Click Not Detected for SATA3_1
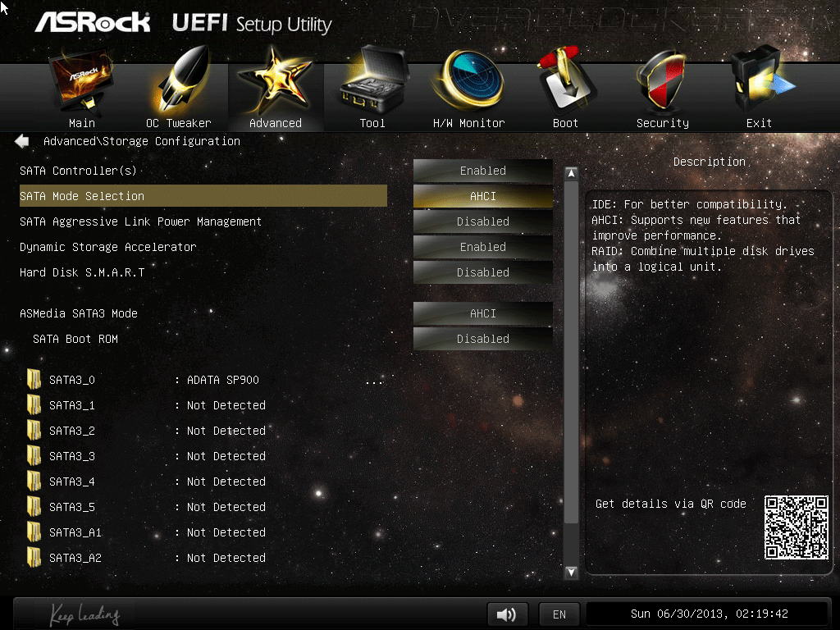840x630 pixels. (226, 405)
